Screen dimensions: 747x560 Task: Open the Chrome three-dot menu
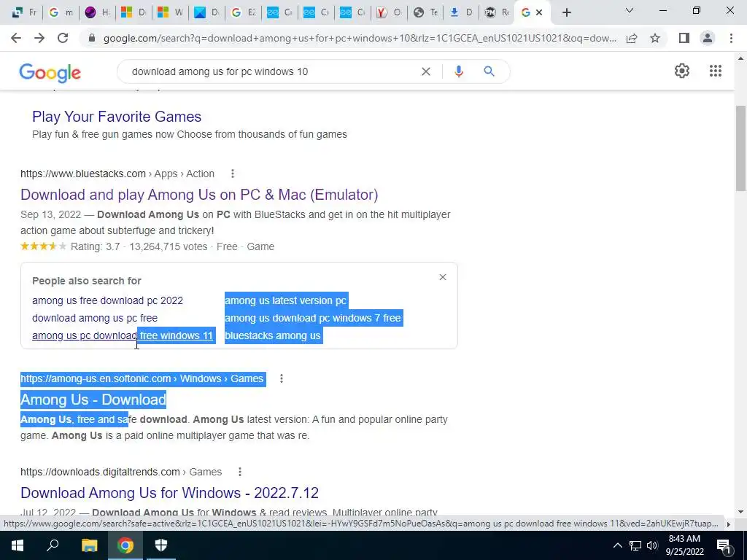click(x=731, y=38)
